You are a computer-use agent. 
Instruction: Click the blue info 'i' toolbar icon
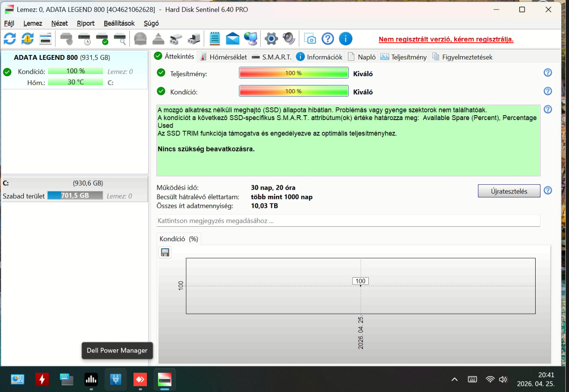click(x=346, y=39)
